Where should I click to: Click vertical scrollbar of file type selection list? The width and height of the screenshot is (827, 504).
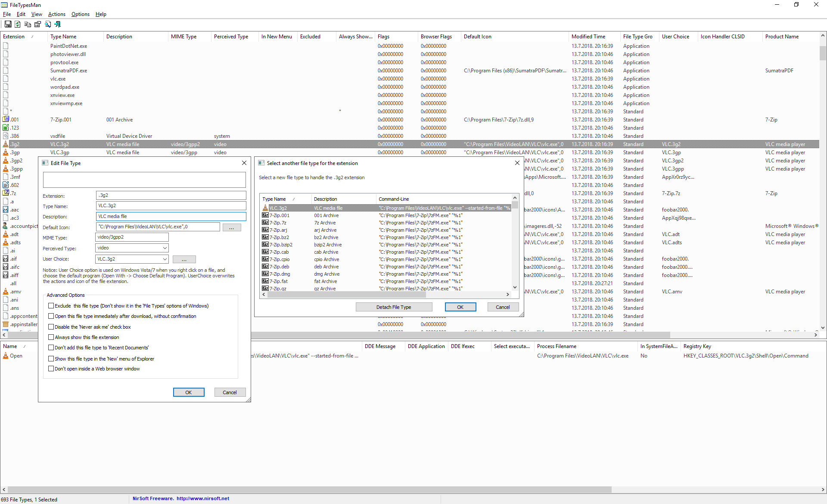pyautogui.click(x=515, y=243)
